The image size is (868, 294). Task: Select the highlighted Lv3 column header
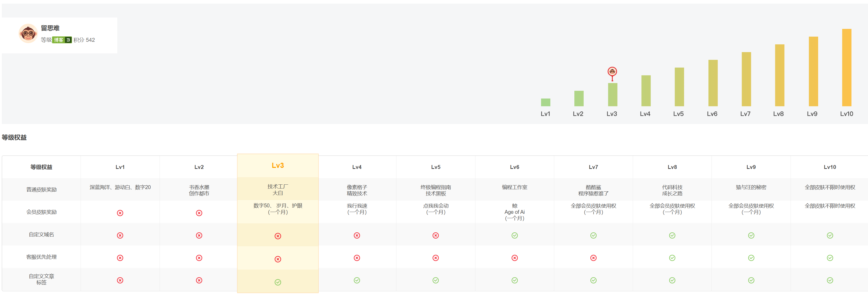tap(278, 166)
